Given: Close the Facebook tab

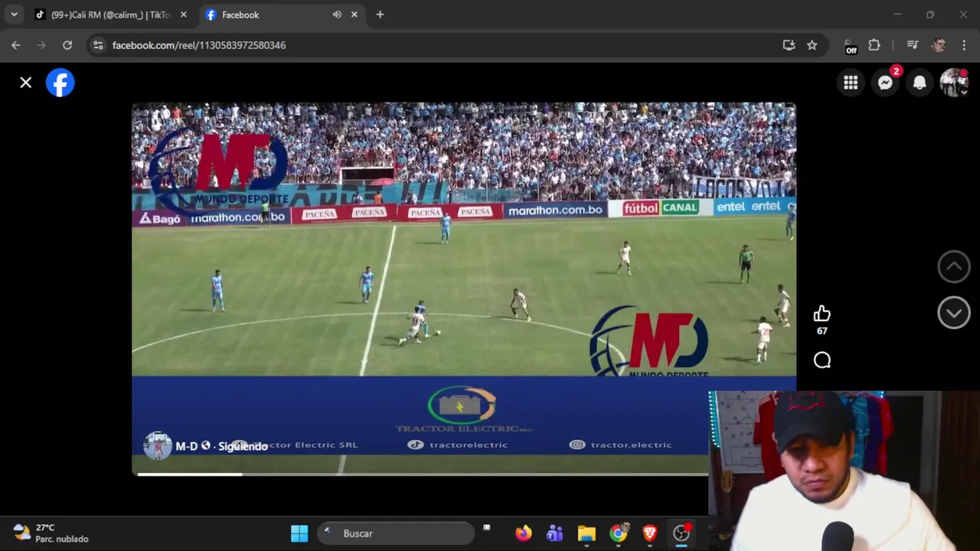Looking at the screenshot, I should pos(354,15).
